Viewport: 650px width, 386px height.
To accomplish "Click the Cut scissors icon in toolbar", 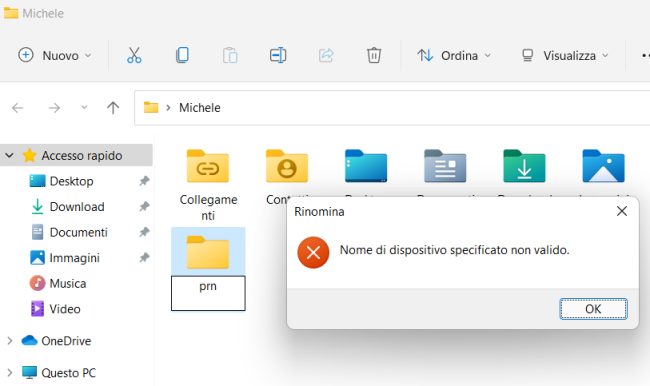I will [134, 55].
